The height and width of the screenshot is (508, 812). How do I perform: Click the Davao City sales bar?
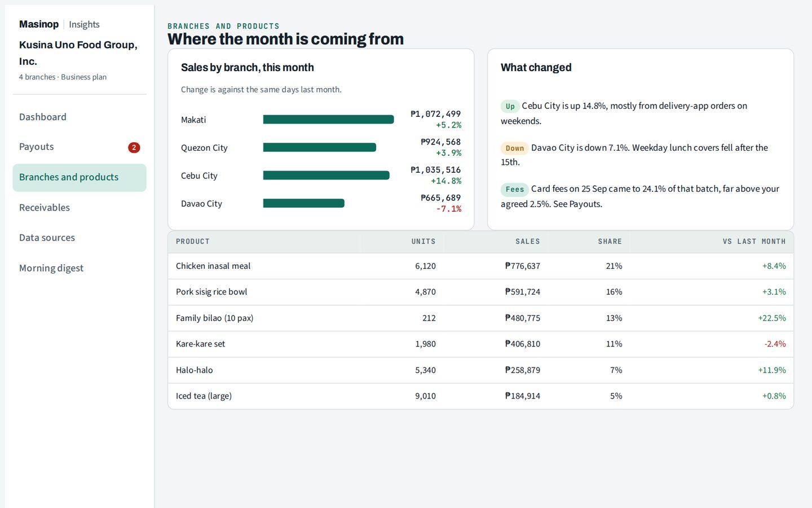[x=304, y=203]
